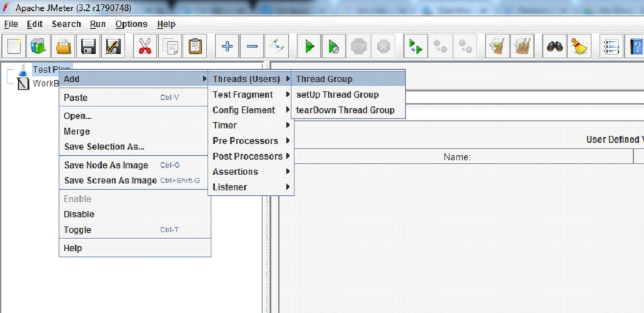Click the Remote Stop All icon
Viewport: 644px width, 313px height.
tap(440, 46)
